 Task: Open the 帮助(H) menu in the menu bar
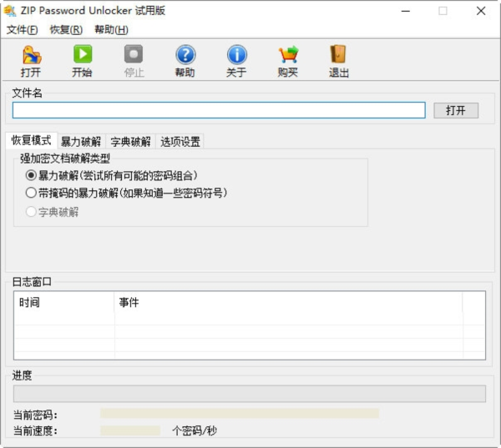point(111,30)
